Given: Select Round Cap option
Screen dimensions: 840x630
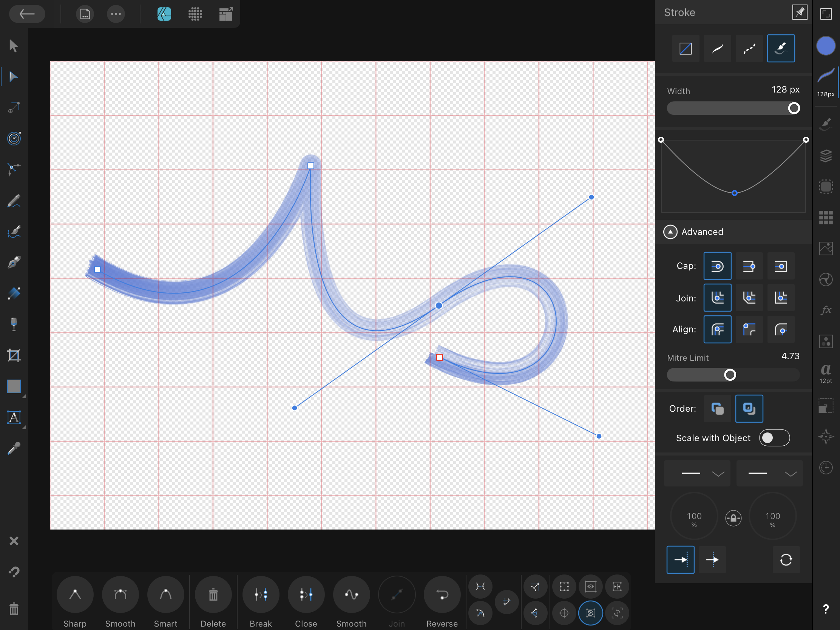Looking at the screenshot, I should 717,266.
